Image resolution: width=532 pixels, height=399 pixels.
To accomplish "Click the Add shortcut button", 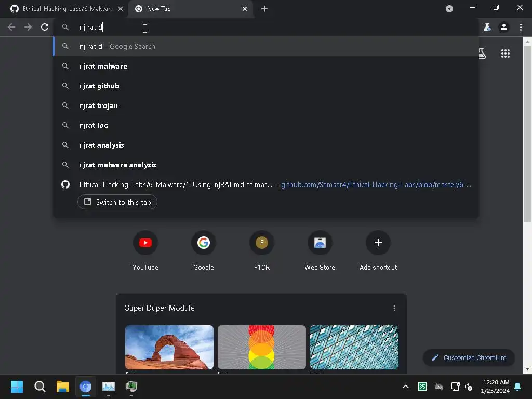I will [x=378, y=251].
